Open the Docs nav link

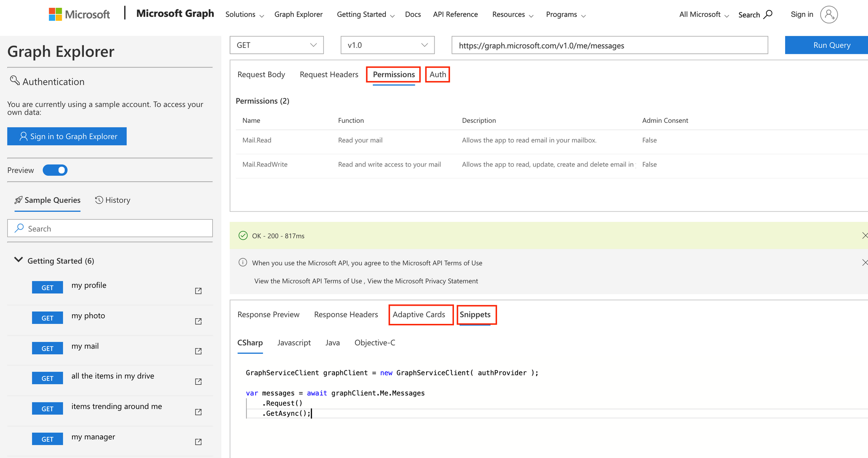[x=413, y=14]
